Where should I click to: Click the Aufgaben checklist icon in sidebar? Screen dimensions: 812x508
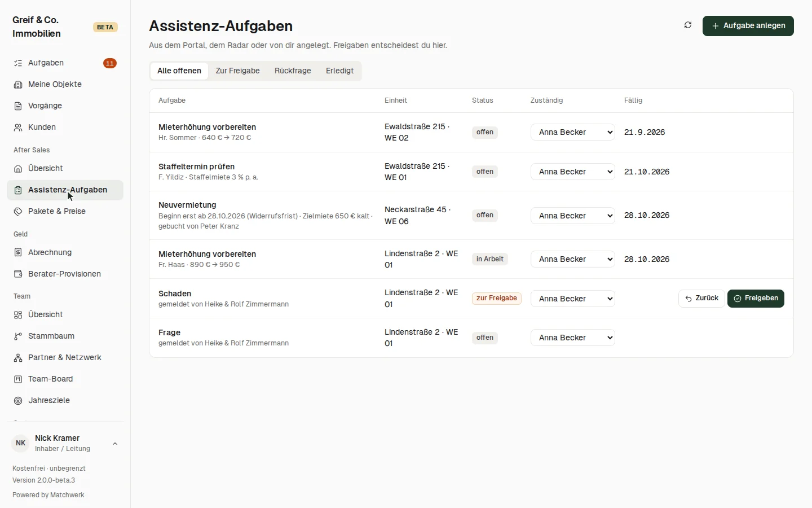pos(18,63)
